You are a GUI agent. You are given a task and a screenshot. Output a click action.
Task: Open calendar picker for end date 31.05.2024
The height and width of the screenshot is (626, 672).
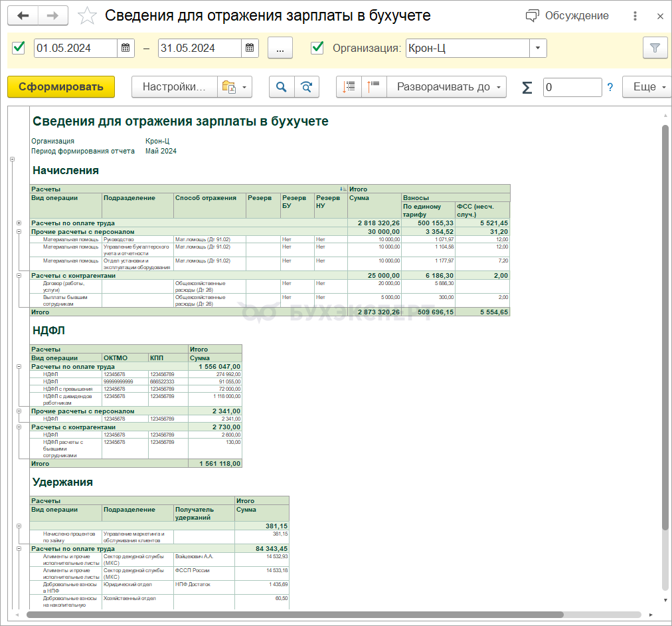(250, 48)
